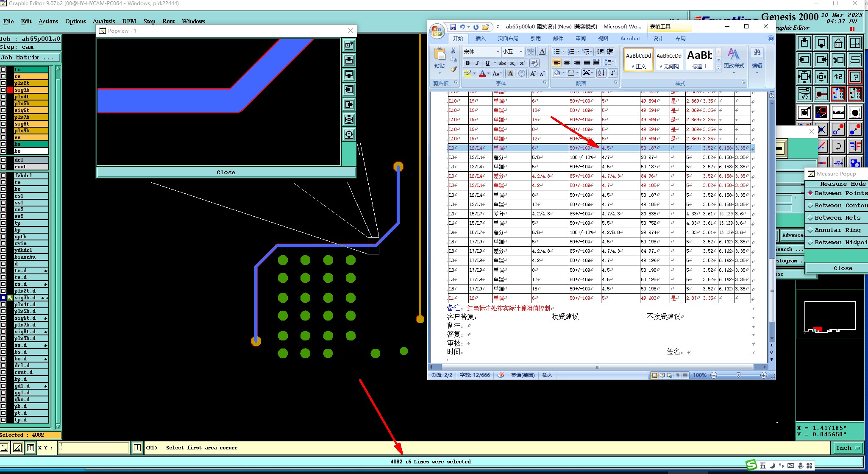The image size is (868, 474).
Task: Click the help question-mark tool icon
Action: click(x=855, y=77)
